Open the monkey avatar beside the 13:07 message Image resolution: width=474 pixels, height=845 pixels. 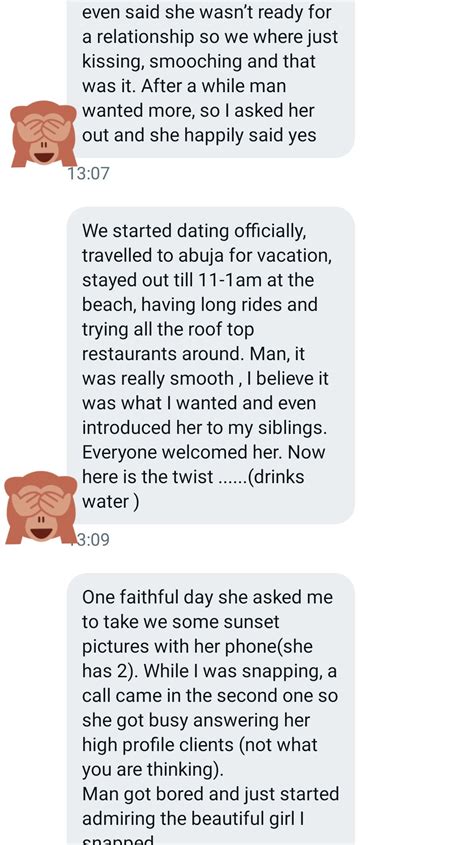coord(44,133)
